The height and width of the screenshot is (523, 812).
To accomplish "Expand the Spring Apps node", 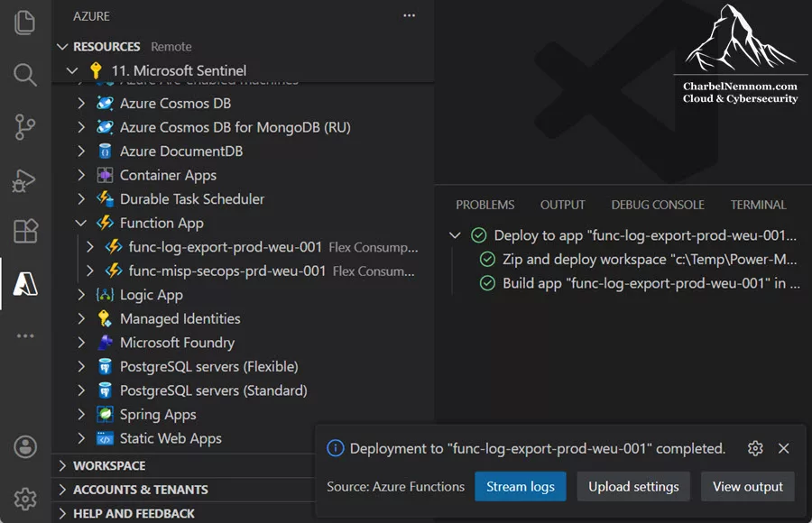I will (x=81, y=414).
